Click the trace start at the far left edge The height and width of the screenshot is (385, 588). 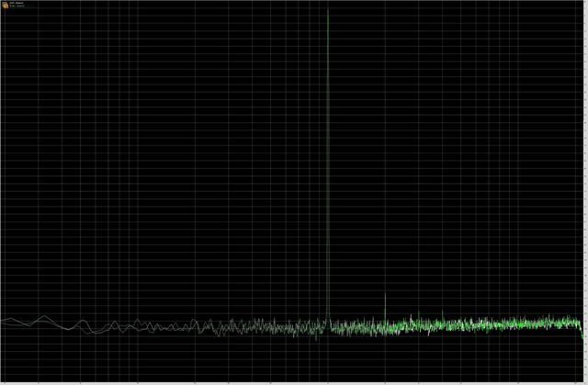[3, 322]
